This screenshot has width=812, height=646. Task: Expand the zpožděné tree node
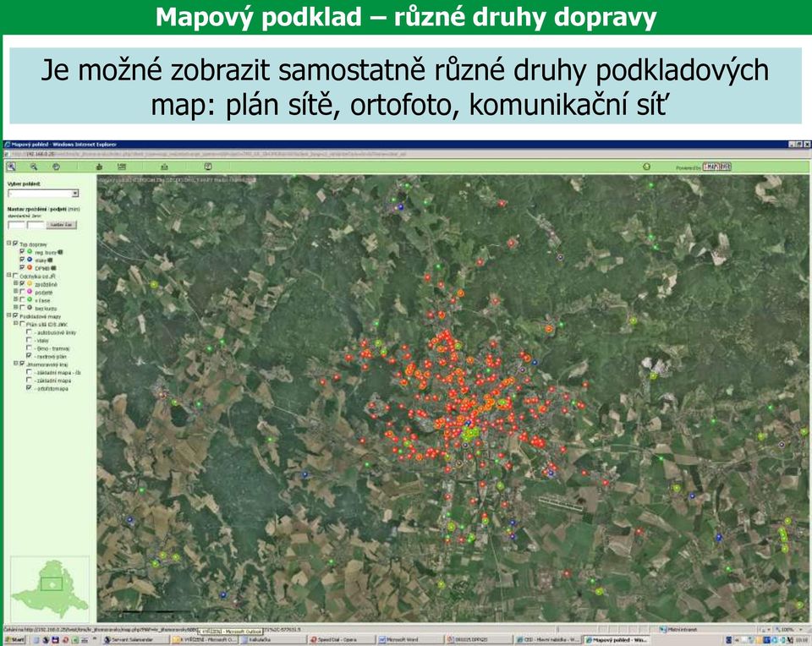tap(15, 283)
